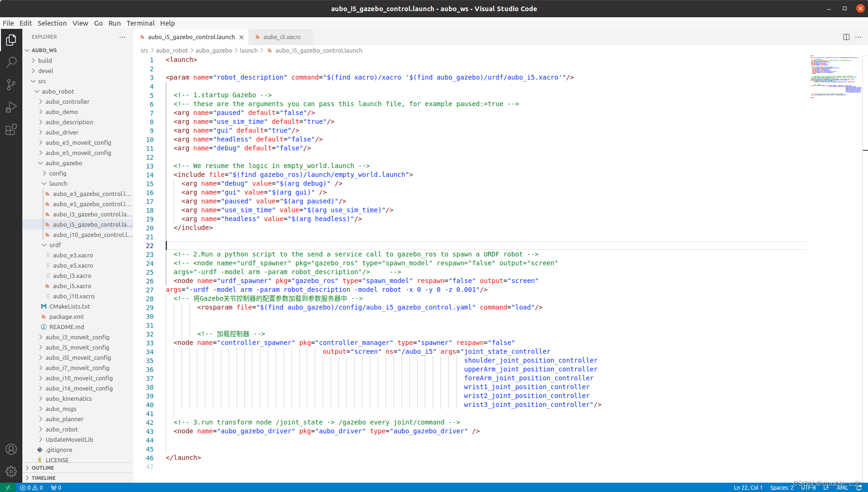Expand the devel folder
Screen dimensions: 868x492
point(78,71)
